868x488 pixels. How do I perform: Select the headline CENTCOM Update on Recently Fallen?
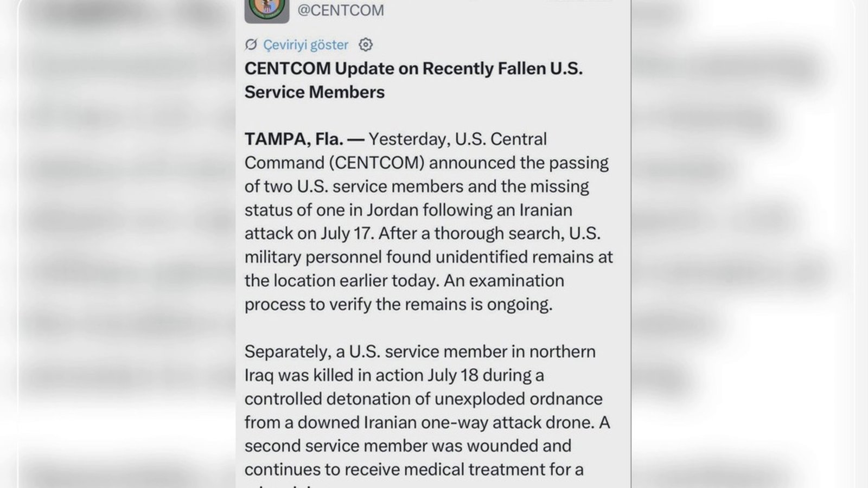pos(413,68)
